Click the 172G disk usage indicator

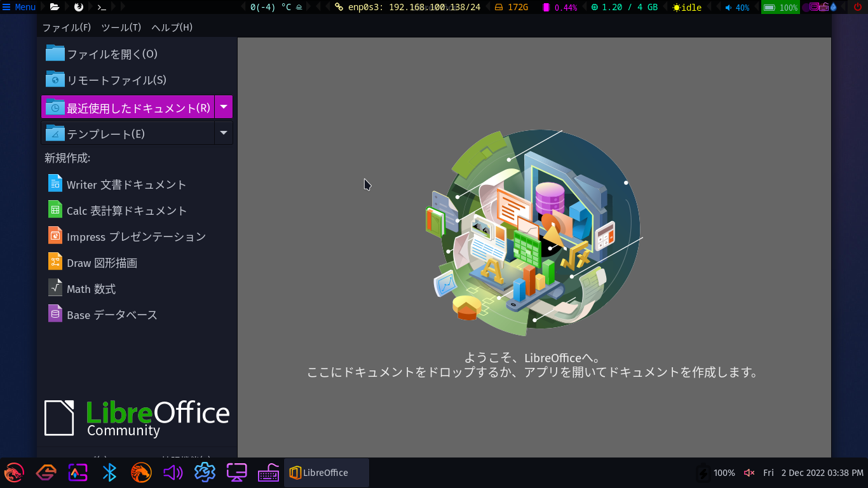tap(511, 8)
